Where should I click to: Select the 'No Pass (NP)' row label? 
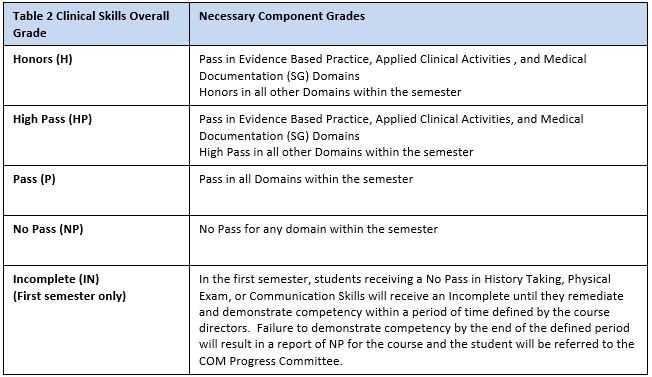coord(48,229)
